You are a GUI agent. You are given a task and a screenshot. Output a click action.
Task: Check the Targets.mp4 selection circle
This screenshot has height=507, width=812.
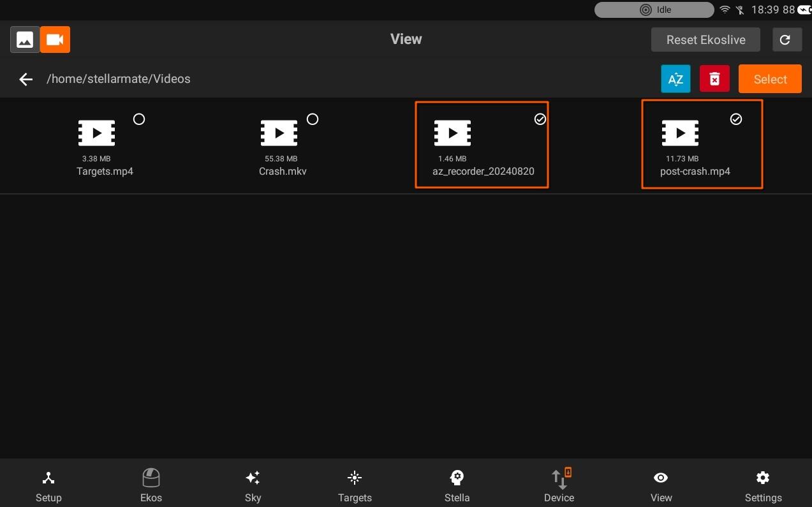tap(139, 119)
